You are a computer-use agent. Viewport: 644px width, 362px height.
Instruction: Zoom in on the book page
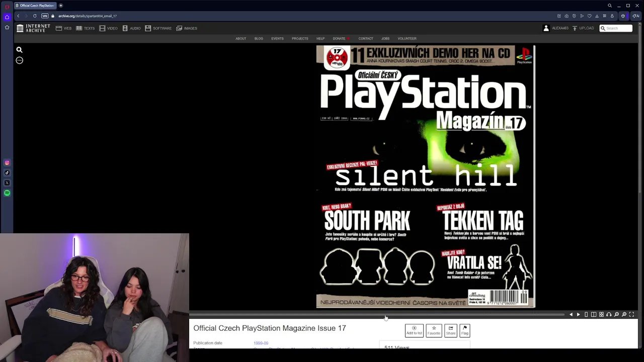pyautogui.click(x=624, y=315)
